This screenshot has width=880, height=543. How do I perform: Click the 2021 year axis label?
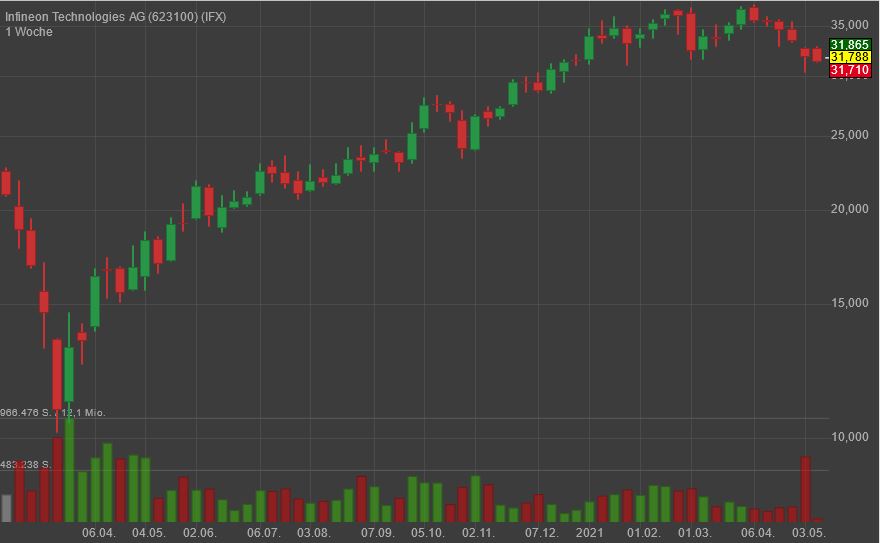tap(589, 532)
